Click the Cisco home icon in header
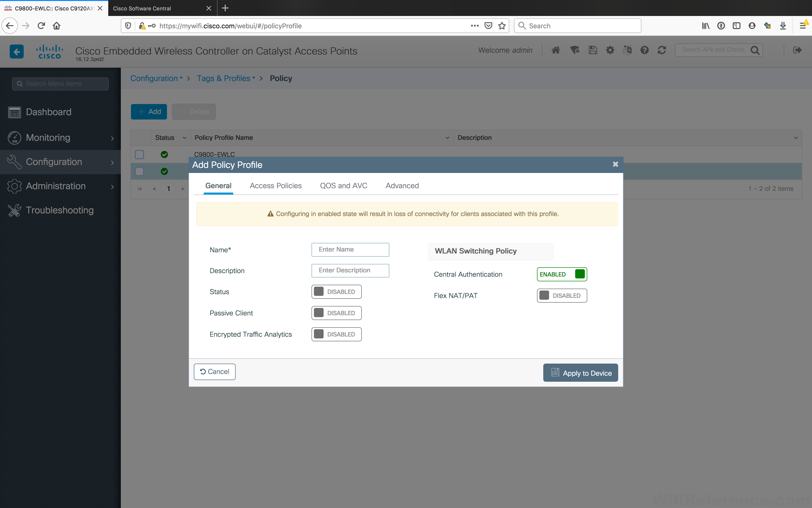Screen dimensions: 812x508 [556, 50]
